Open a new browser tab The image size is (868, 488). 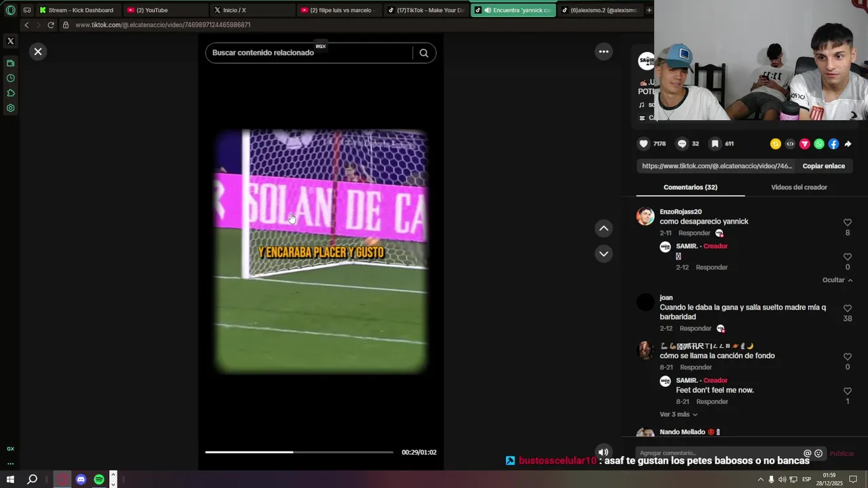pyautogui.click(x=649, y=10)
